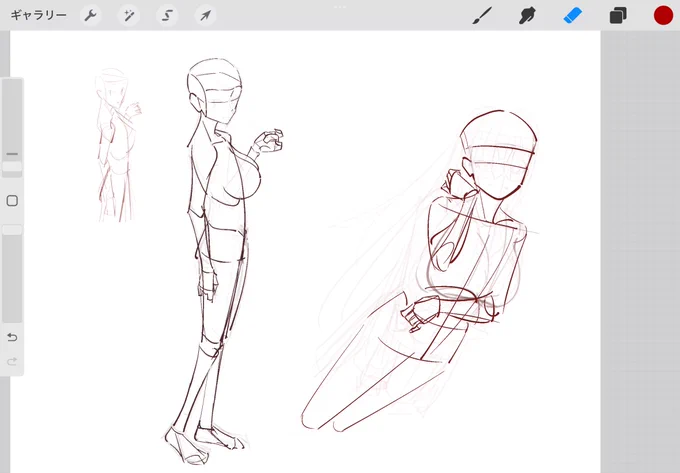Select the Smudge tool
Viewport: 680px width, 473px height.
tap(527, 16)
